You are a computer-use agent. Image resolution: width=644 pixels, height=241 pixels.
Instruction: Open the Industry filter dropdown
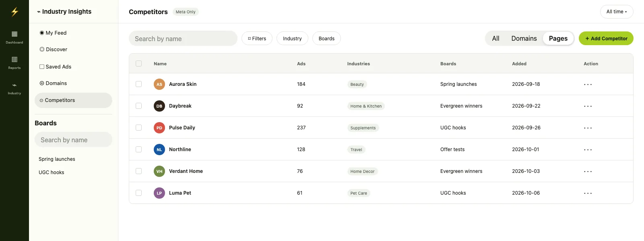(292, 38)
